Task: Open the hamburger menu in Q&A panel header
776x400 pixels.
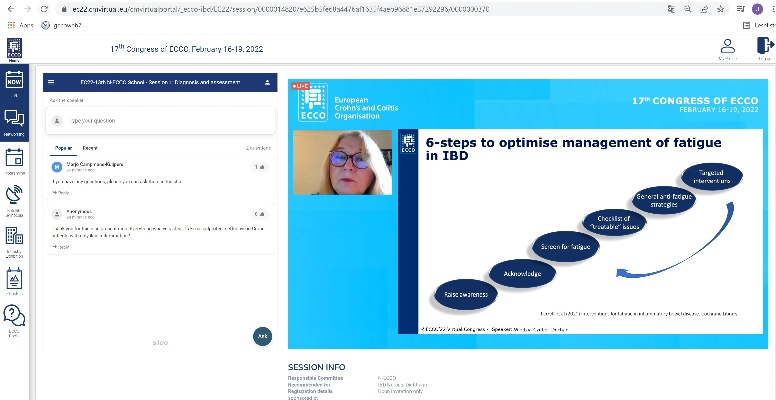Action: point(51,82)
